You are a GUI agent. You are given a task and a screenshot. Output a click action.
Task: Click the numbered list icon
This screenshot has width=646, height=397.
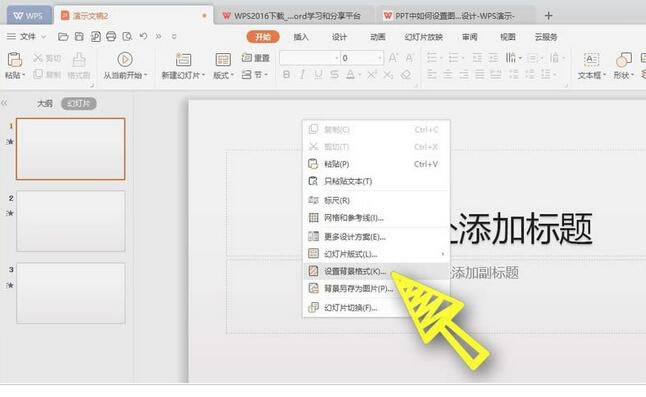(x=453, y=58)
